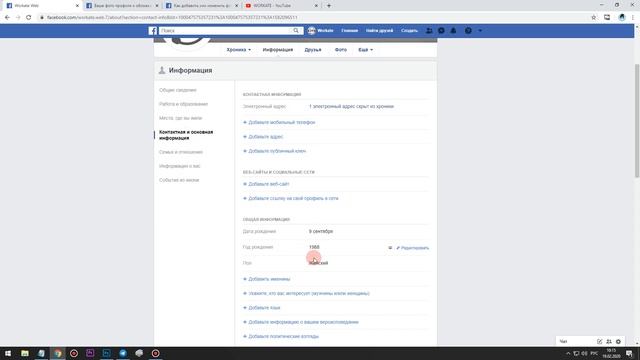This screenshot has width=640, height=360.
Task: Click the link to add political views
Action: coord(281,336)
